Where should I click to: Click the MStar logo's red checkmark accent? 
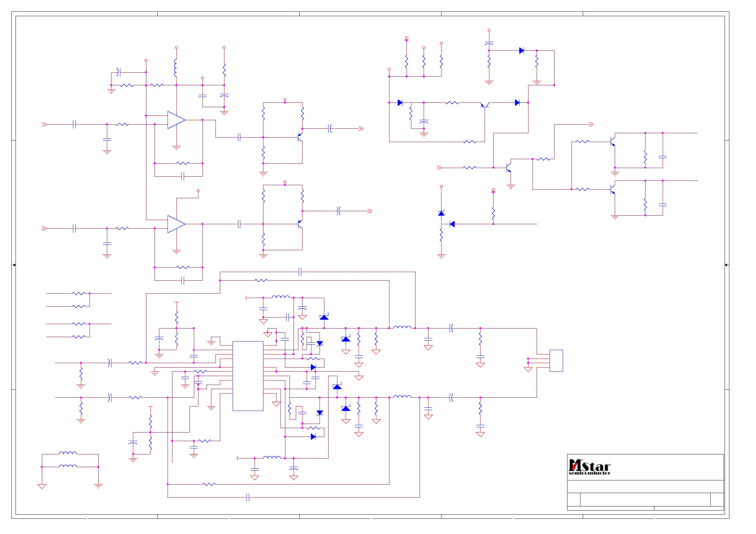coord(574,466)
